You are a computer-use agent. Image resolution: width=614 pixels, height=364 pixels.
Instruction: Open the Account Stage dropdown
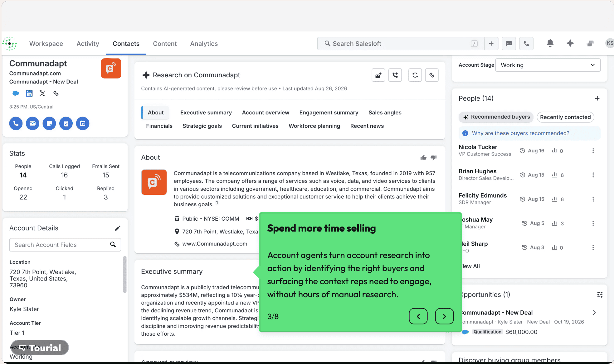click(x=548, y=65)
